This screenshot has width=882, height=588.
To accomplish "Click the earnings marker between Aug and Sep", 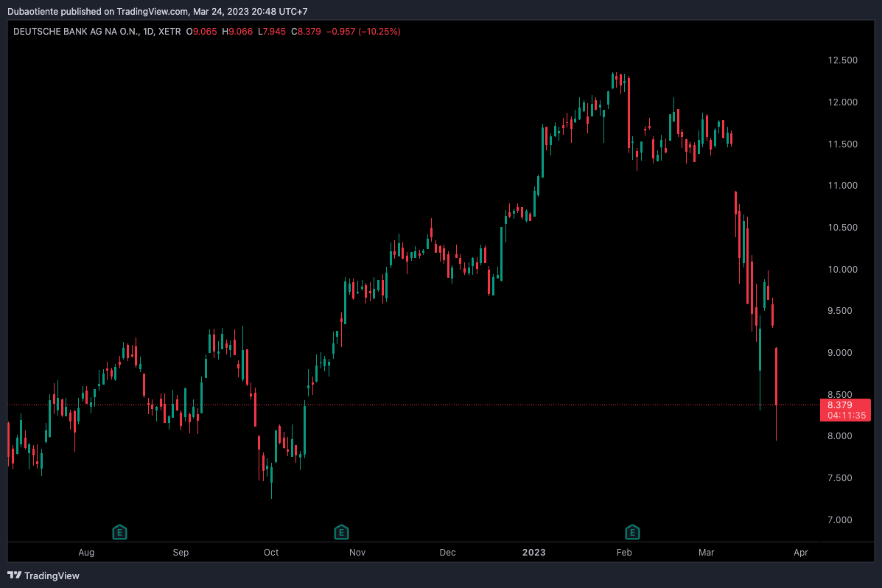I will coord(119,532).
